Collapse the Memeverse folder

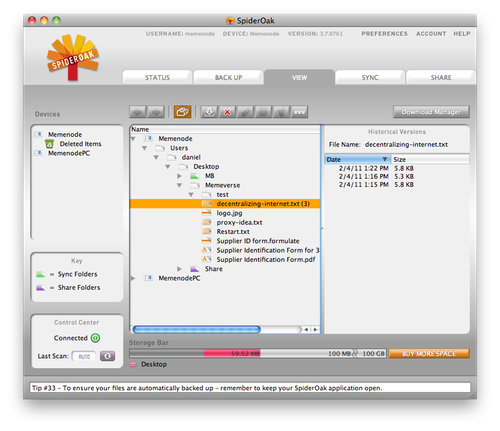179,185
